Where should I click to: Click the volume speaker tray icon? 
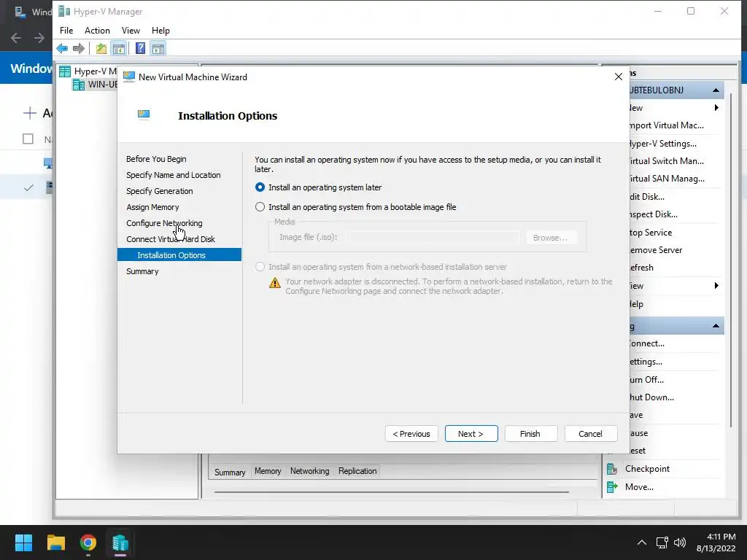[x=680, y=542]
